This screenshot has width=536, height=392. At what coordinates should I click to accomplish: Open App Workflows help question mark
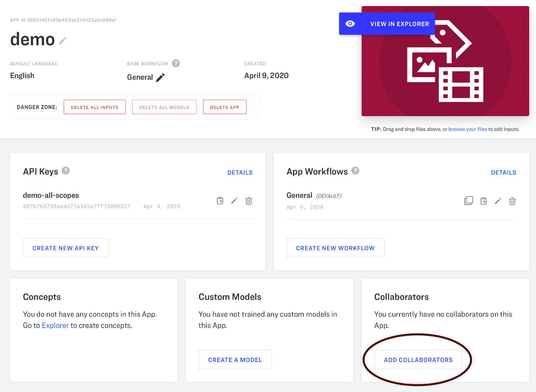(355, 171)
